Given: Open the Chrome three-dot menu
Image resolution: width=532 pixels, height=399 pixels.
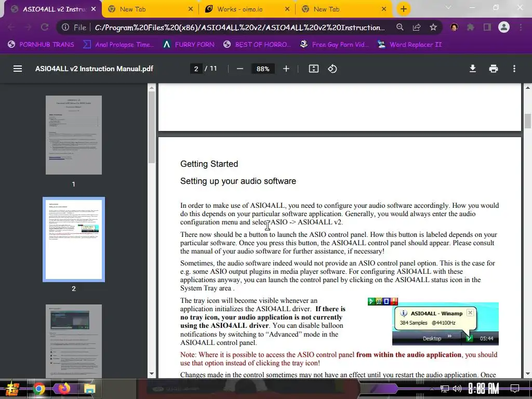Looking at the screenshot, I should [521, 27].
